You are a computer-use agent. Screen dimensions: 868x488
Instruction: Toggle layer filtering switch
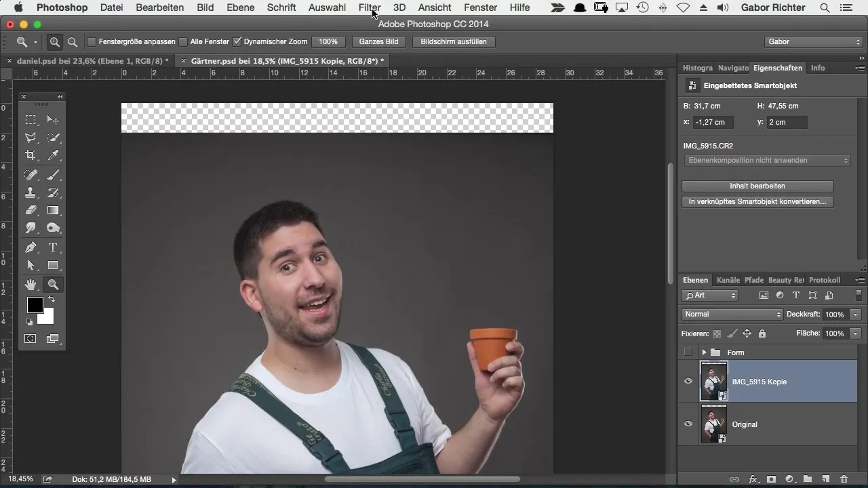point(859,295)
